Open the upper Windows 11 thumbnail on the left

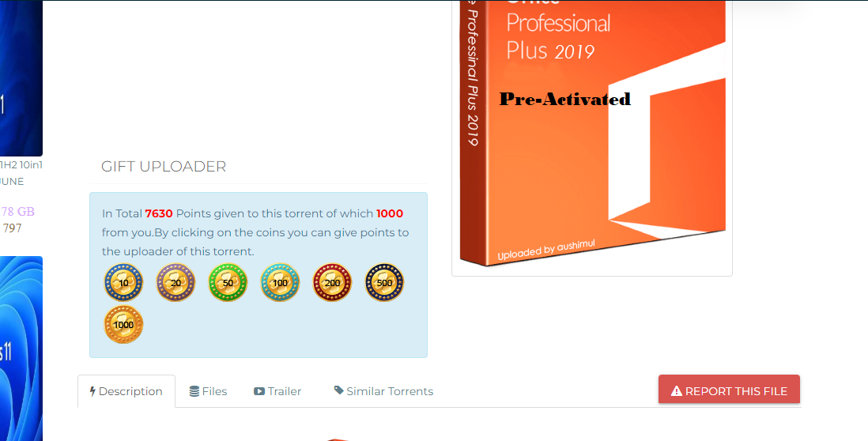[x=21, y=77]
